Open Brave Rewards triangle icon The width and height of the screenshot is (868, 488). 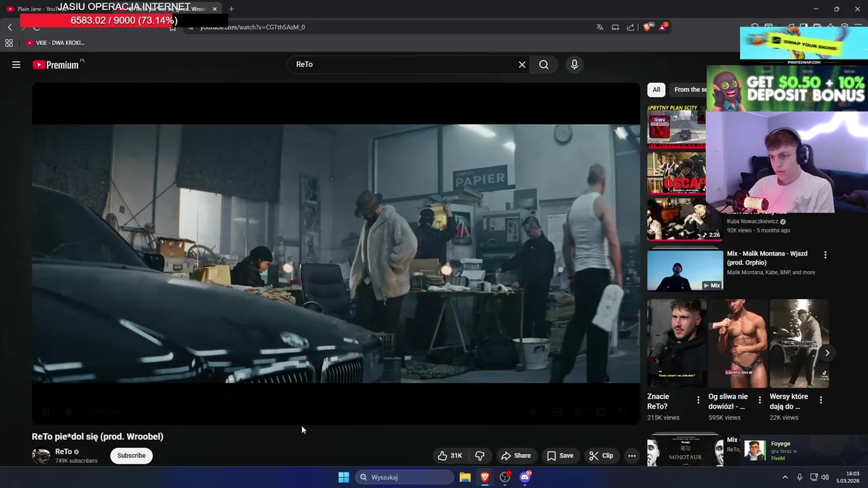(663, 26)
